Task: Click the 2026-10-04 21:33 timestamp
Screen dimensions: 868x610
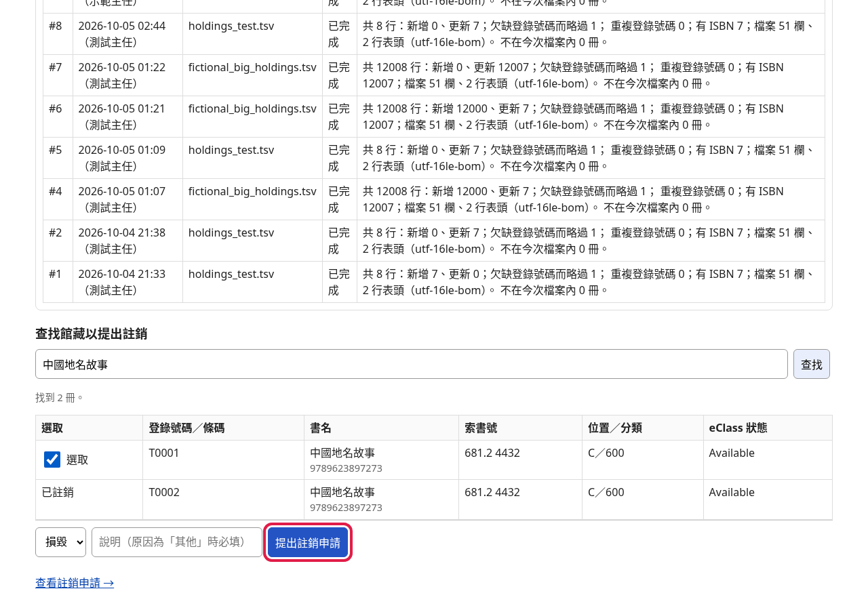Action: pos(122,274)
